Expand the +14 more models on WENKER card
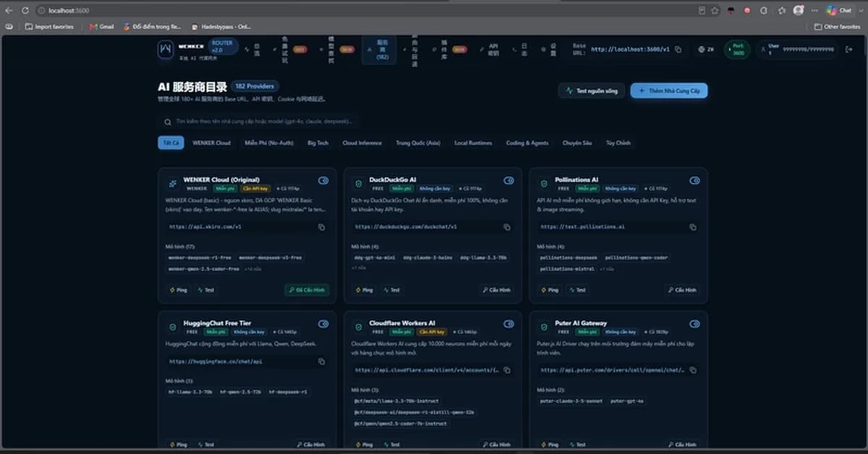Image resolution: width=868 pixels, height=454 pixels. pos(252,269)
